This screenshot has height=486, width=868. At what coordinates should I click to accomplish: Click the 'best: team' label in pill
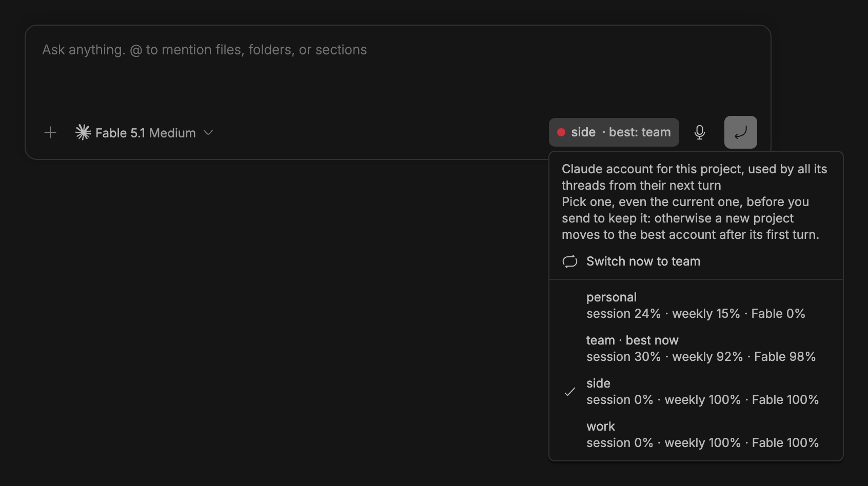(x=639, y=132)
